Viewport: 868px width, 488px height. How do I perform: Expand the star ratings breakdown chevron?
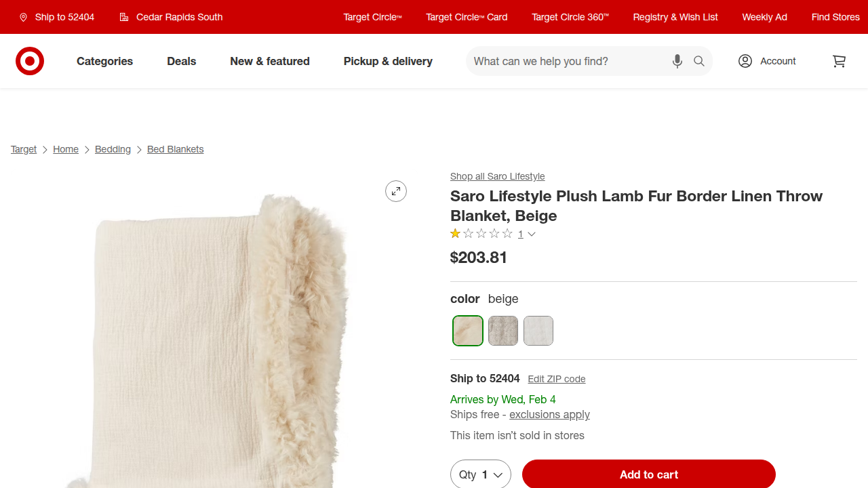[532, 234]
